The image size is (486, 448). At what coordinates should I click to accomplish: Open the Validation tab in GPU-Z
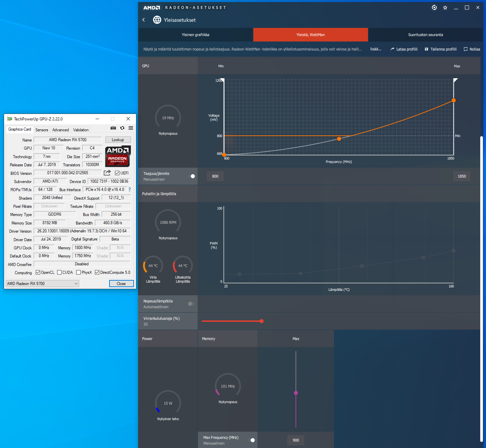[81, 130]
